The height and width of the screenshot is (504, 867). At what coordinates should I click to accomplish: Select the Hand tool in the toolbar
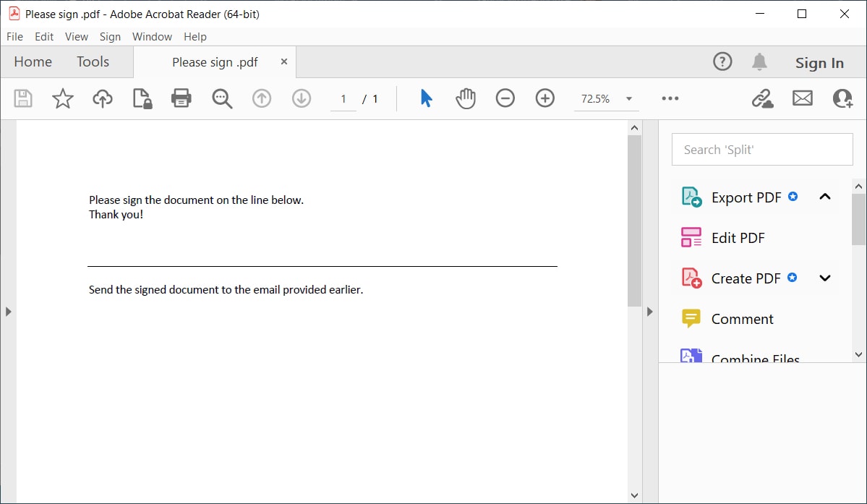(466, 98)
